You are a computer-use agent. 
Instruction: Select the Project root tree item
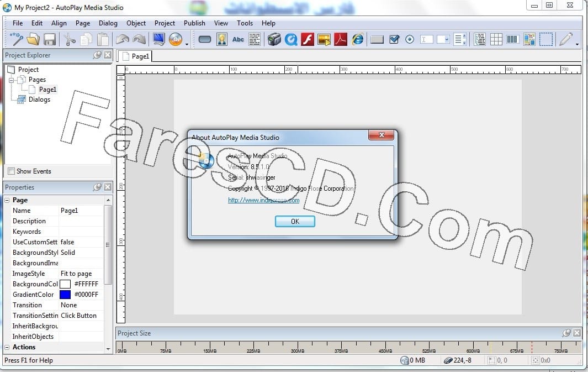click(x=28, y=70)
